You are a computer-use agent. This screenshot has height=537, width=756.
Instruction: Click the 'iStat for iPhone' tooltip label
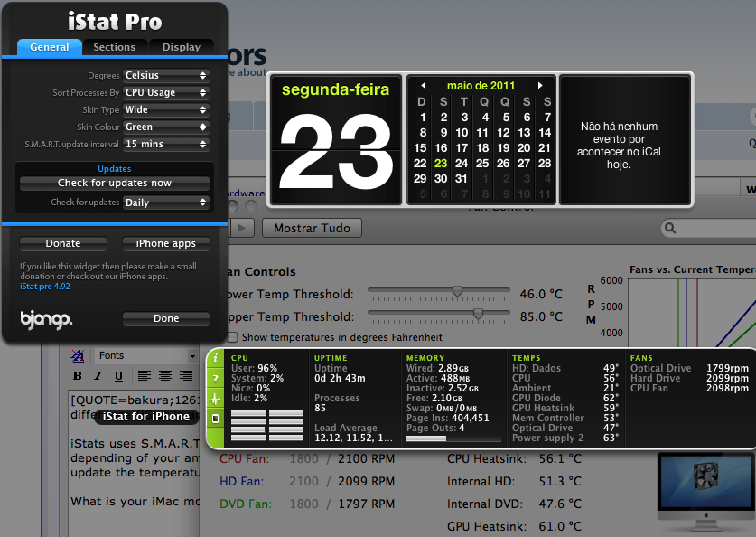(x=146, y=417)
